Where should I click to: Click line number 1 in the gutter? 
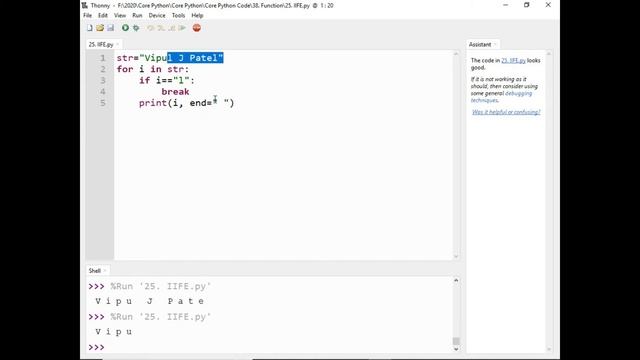point(102,58)
